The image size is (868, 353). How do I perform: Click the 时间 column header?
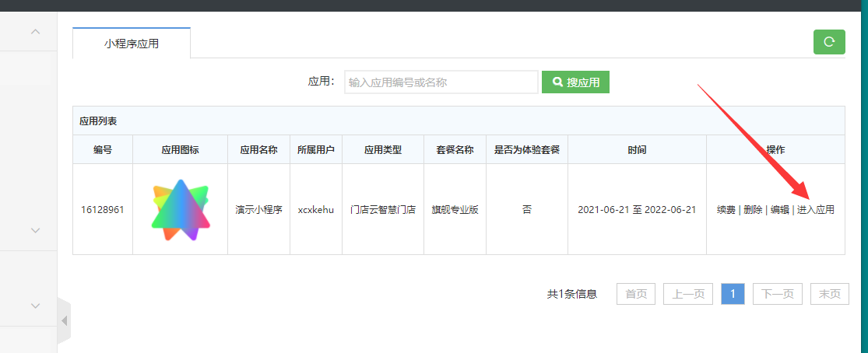(636, 150)
